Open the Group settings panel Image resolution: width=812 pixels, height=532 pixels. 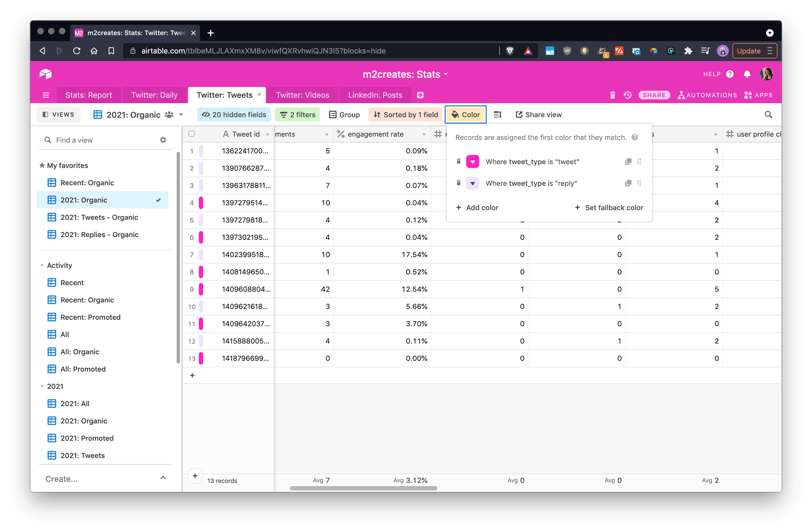[x=345, y=115]
